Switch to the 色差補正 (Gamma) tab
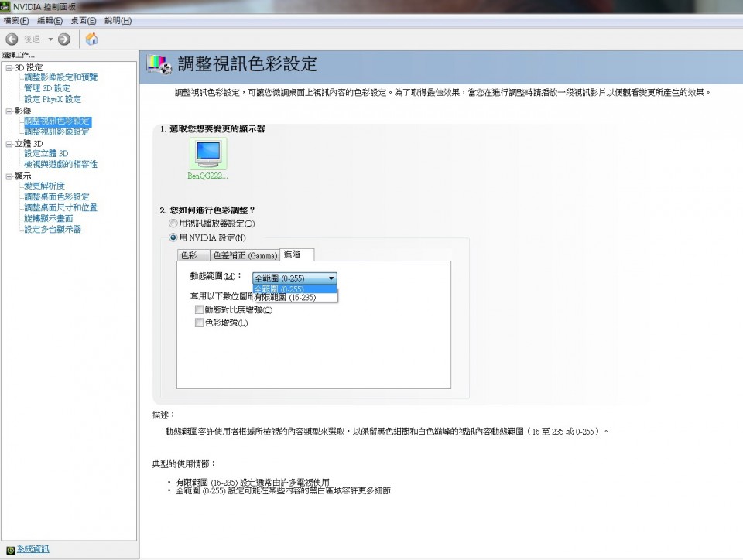This screenshot has width=743, height=560. click(245, 255)
